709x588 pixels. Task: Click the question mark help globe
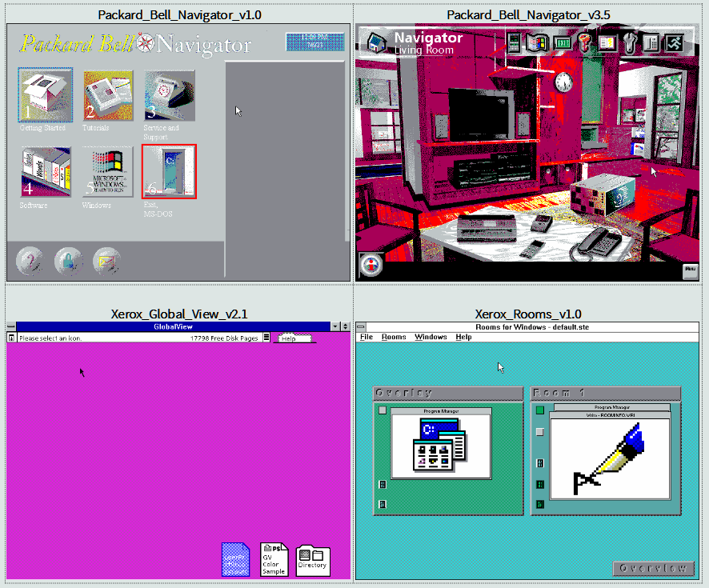pos(30,261)
